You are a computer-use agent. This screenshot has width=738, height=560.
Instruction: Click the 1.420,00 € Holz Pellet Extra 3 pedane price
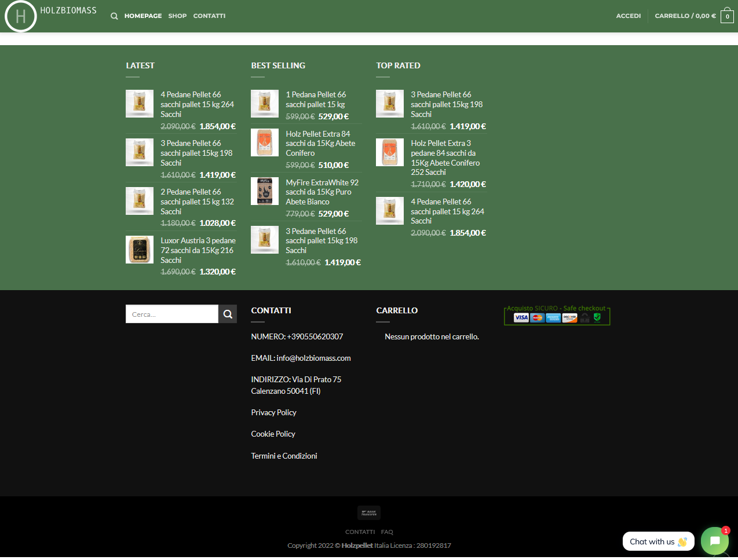click(x=467, y=184)
